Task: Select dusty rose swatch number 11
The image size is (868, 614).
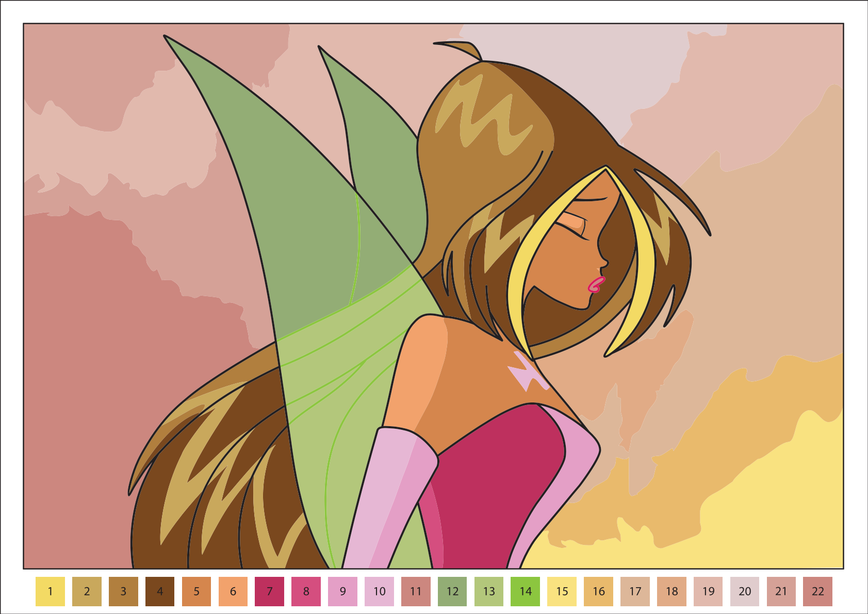Action: (416, 591)
